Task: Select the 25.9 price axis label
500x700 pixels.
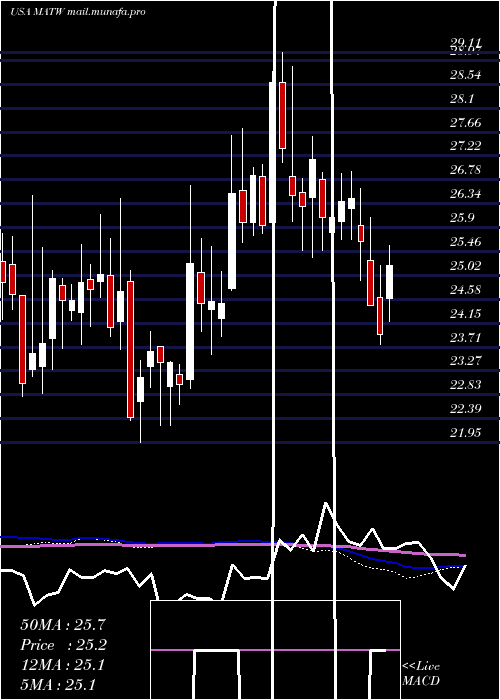Action: point(462,218)
